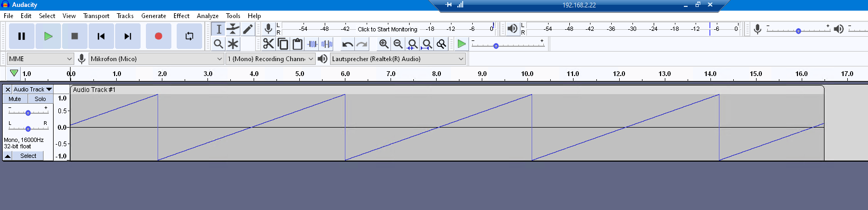
Task: Click the Play-at-speed green arrow
Action: pos(462,44)
